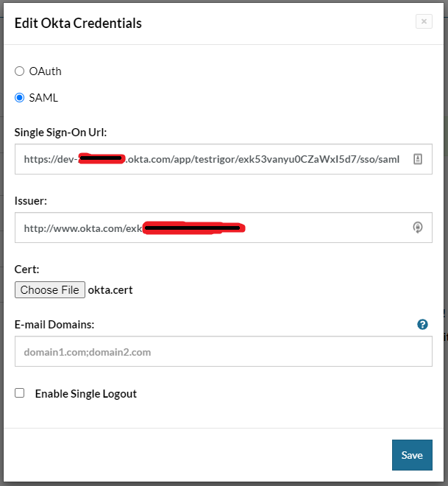Enable the Single Logout checkbox
The image size is (448, 486).
[20, 393]
